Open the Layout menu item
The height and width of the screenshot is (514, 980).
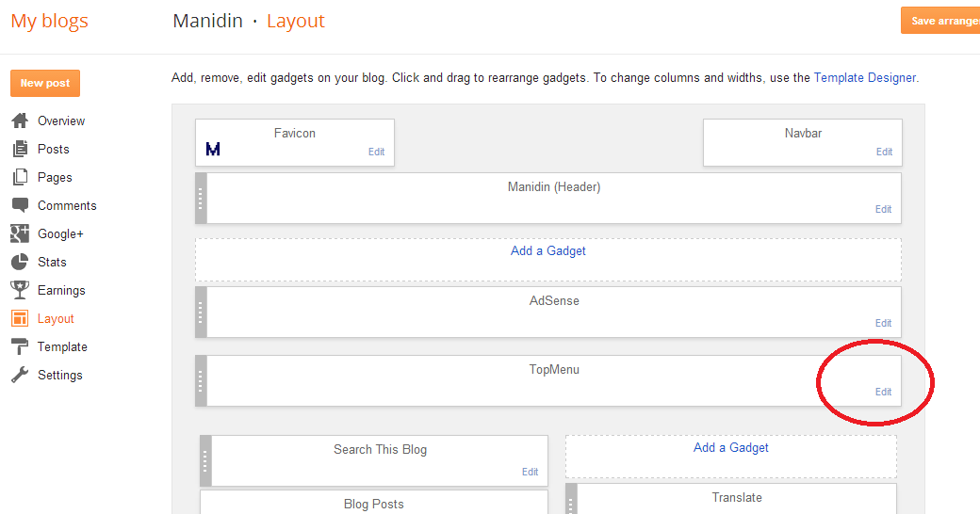click(x=56, y=318)
